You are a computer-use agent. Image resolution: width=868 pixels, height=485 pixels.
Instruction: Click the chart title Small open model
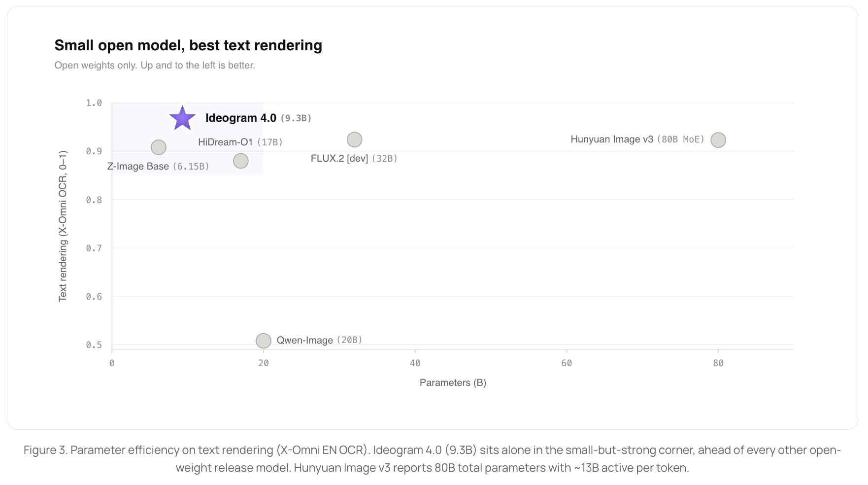pos(188,45)
